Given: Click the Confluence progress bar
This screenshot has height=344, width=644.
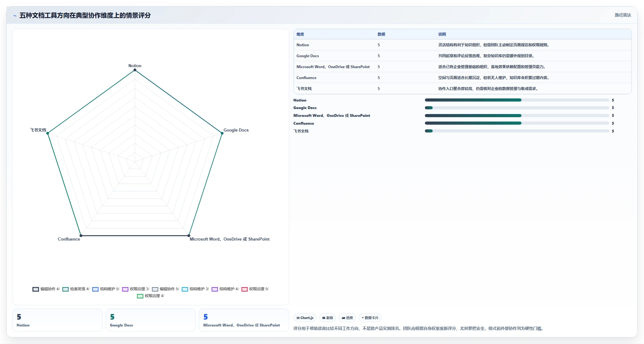Looking at the screenshot, I should pyautogui.click(x=517, y=123).
